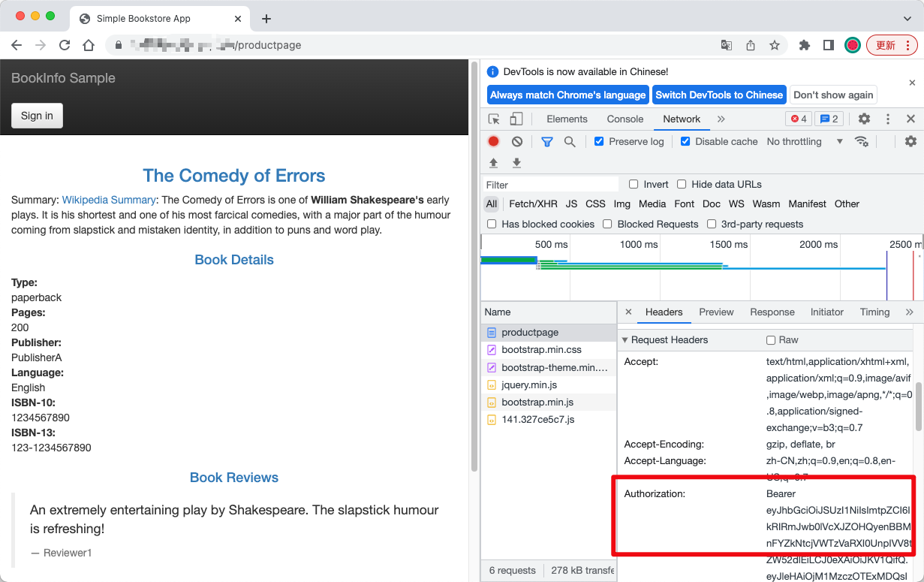924x582 pixels.
Task: Open Network panel settings gear
Action: (x=910, y=141)
